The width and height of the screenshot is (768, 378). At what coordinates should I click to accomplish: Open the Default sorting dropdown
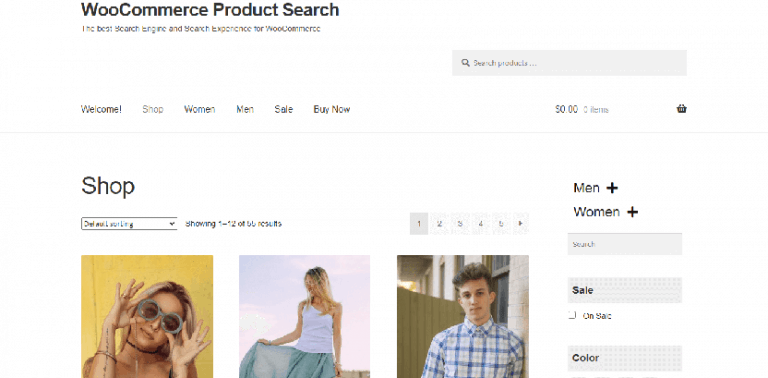(x=129, y=224)
